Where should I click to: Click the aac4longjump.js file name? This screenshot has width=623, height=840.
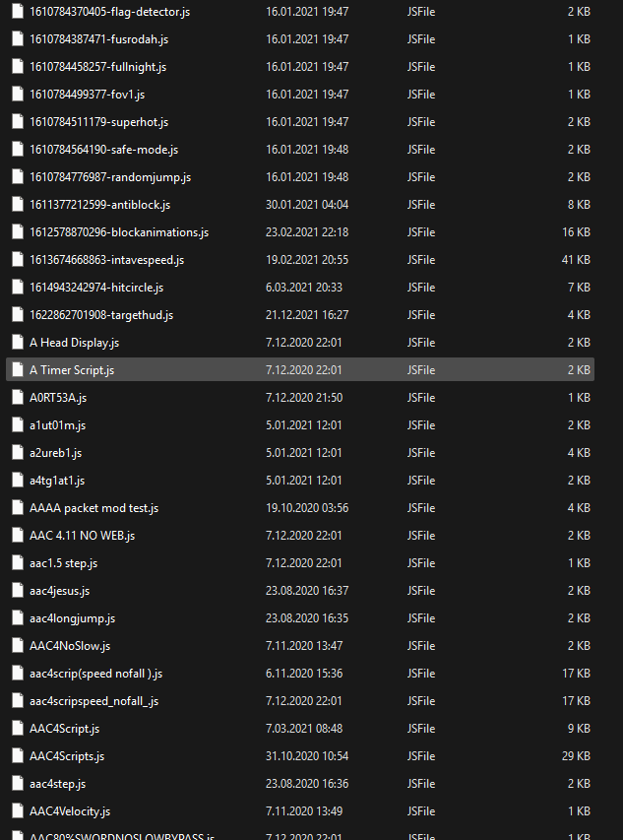pos(72,618)
